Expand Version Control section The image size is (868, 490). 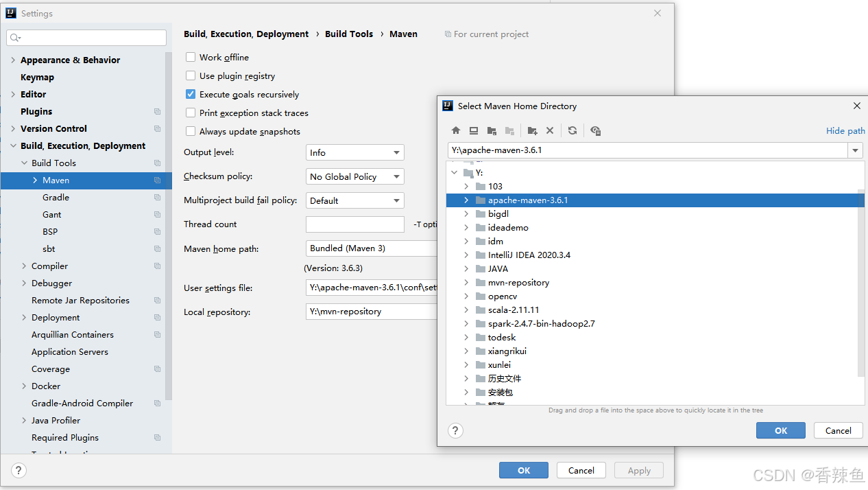pyautogui.click(x=13, y=129)
